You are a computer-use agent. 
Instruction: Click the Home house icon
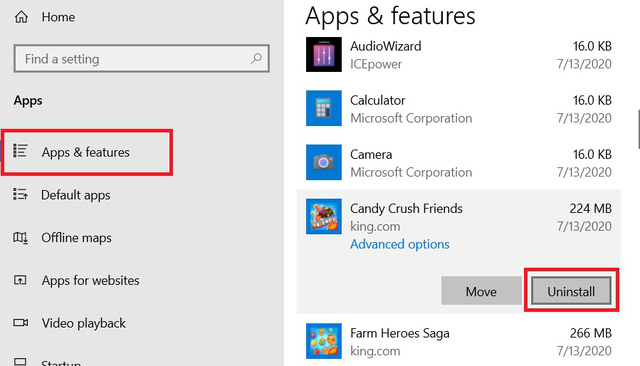[21, 17]
